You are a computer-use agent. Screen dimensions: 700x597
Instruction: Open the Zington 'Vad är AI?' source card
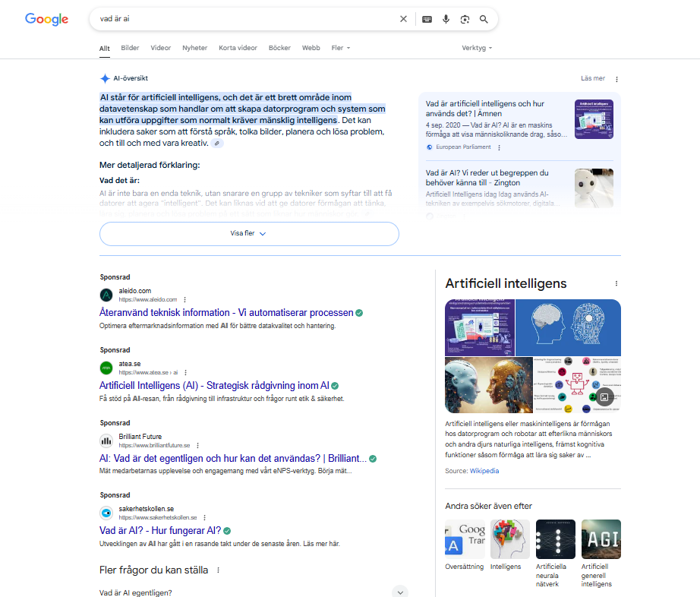[x=487, y=178]
